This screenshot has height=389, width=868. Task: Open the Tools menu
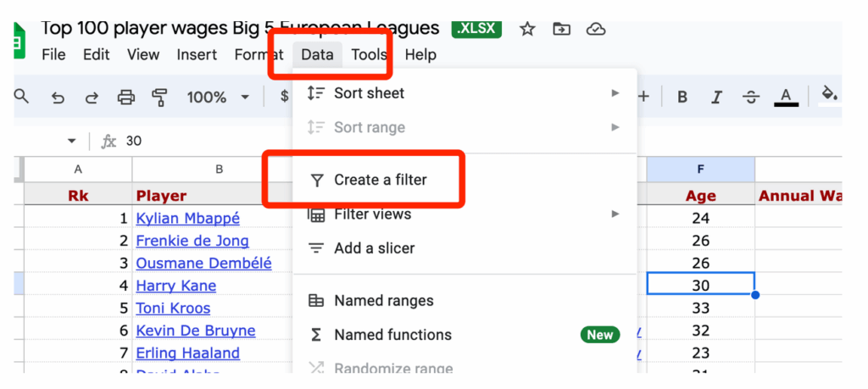click(x=369, y=55)
